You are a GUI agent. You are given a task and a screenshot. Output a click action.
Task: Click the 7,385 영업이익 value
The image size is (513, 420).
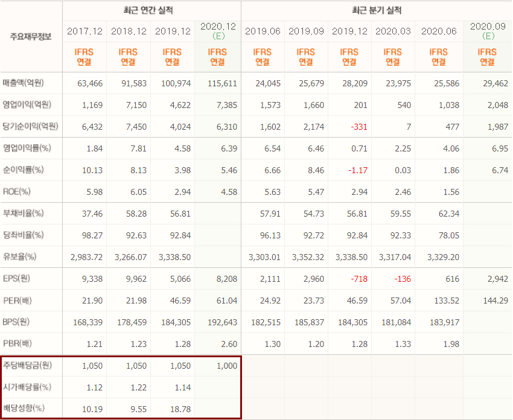point(227,105)
